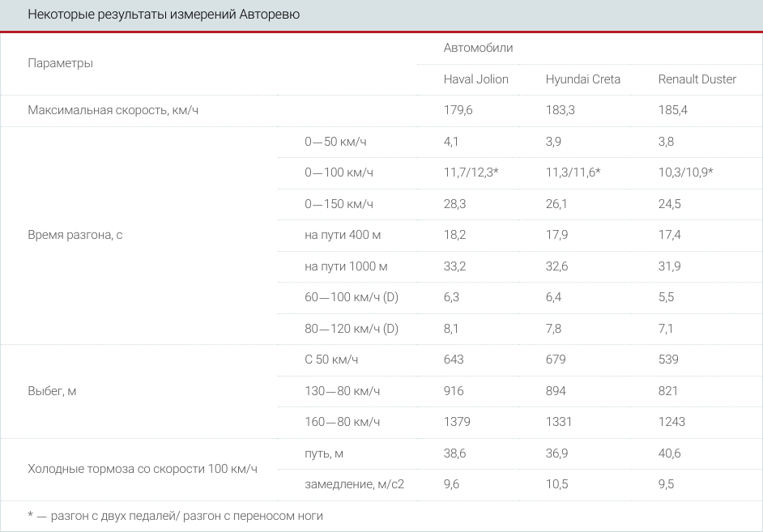The width and height of the screenshot is (763, 532).
Task: Click the "Время разгона, с" group label
Action: click(75, 236)
